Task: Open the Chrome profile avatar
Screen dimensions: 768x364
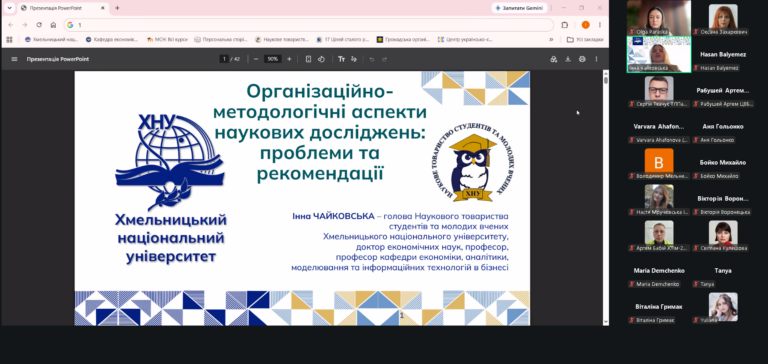Action: pos(585,25)
